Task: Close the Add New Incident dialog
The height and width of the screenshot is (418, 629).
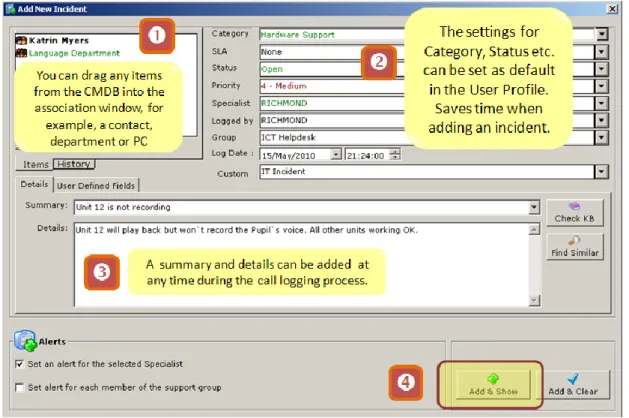Action: [612, 8]
